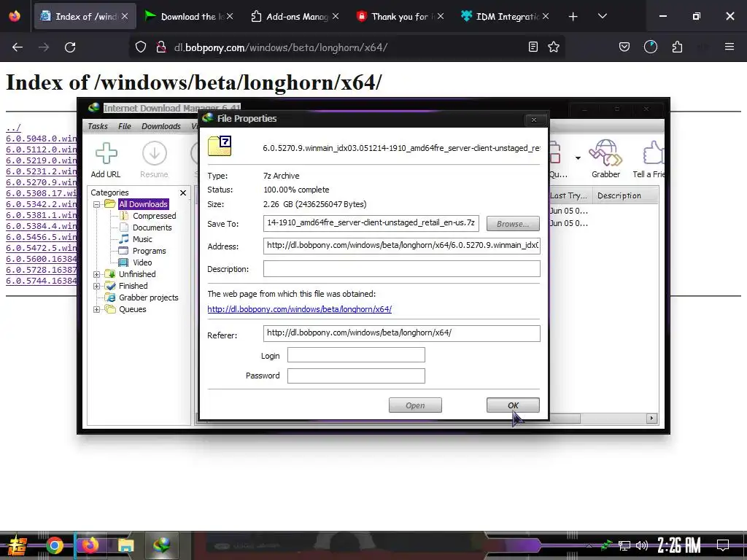Open the File menu in IDM
The image size is (747, 560).
tap(124, 126)
